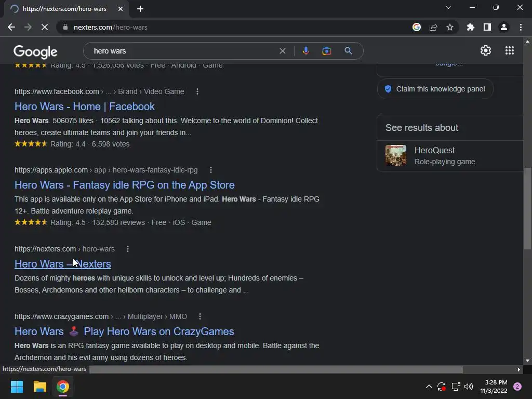This screenshot has width=532, height=399.
Task: Open Hero Wars - Home | Facebook link
Action: [x=85, y=107]
